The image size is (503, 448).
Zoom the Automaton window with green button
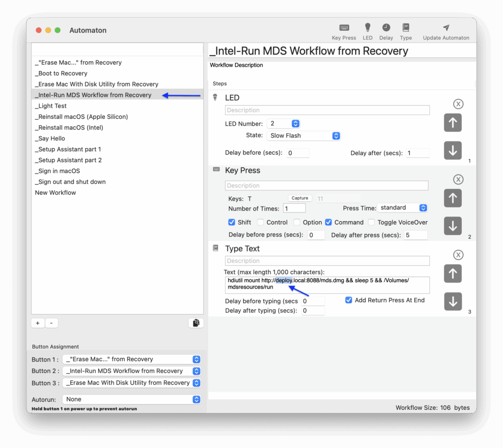(58, 30)
